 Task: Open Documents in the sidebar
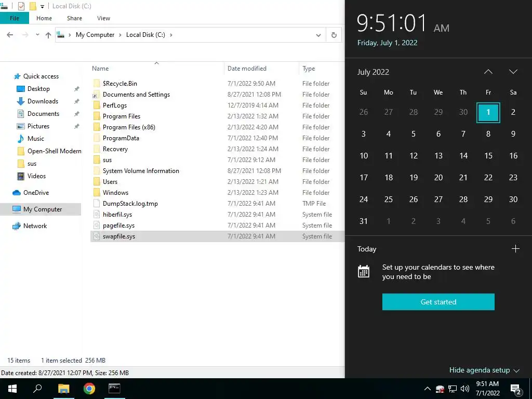(x=43, y=114)
